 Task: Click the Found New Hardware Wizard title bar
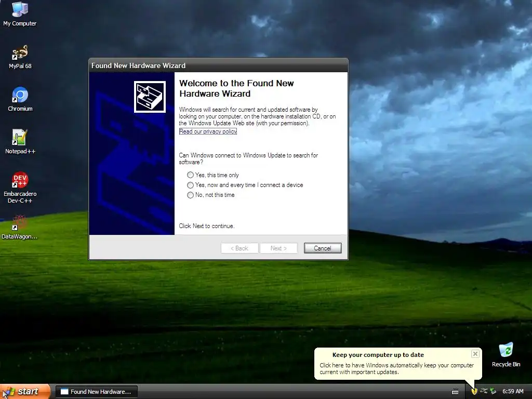tap(218, 65)
